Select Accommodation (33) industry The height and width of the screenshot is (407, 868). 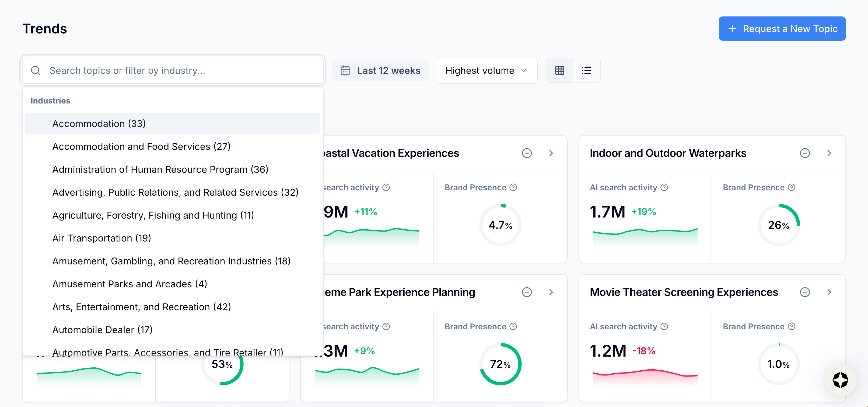pyautogui.click(x=99, y=123)
